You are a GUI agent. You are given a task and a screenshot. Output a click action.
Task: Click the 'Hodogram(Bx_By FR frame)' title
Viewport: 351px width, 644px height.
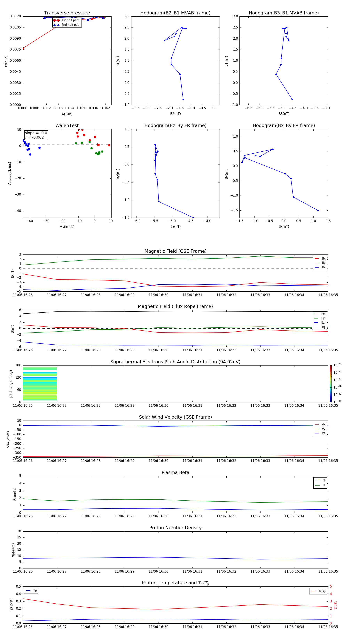(284, 125)
